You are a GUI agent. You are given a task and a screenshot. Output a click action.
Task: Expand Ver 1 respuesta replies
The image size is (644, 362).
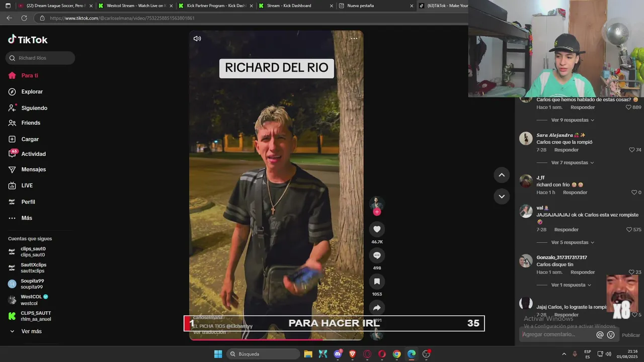[x=571, y=285]
